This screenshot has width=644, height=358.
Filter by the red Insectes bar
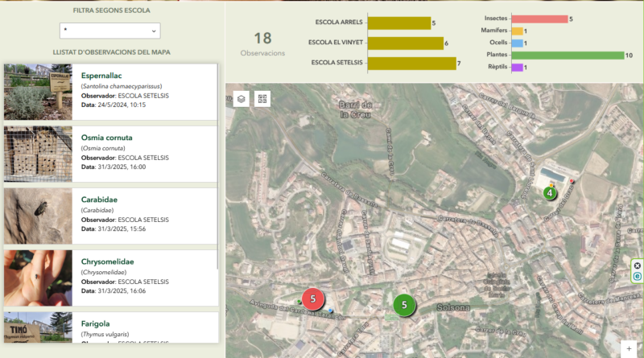click(539, 19)
